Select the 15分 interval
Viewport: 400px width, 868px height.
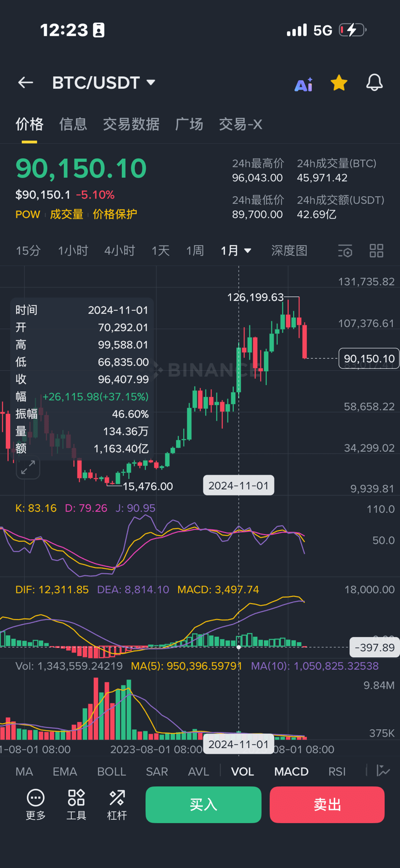pos(28,250)
